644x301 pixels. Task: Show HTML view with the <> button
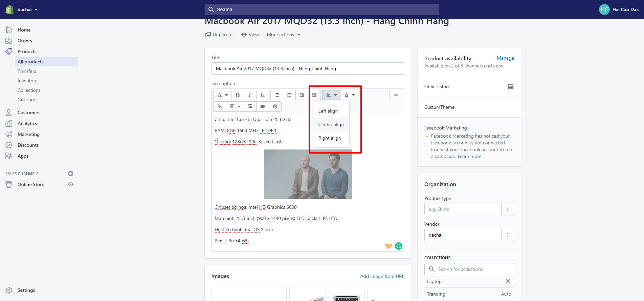pos(396,95)
